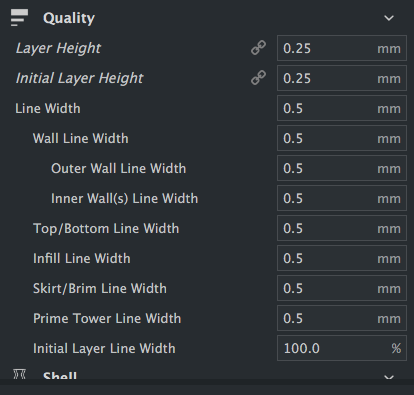Click the Initial Layer Height label

79,79
